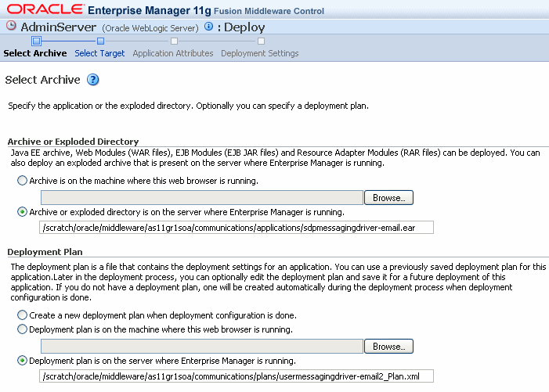Select deployment plan on server option
Screen dimensions: 549x392
pos(21,361)
